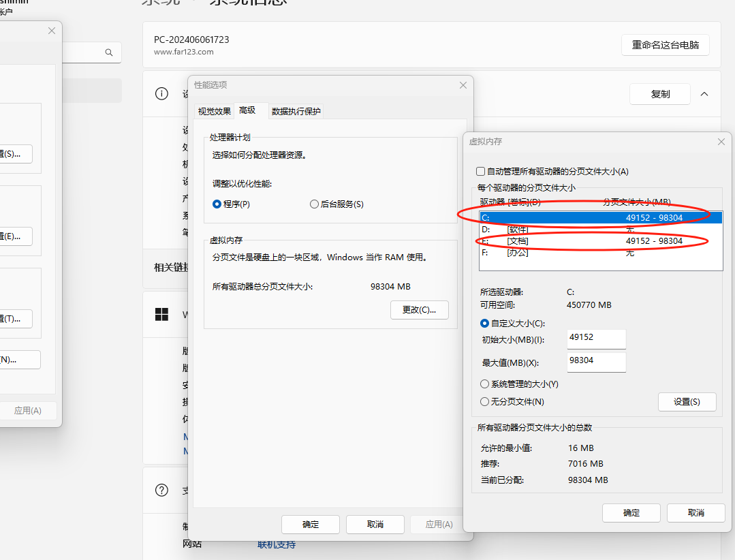Click the Copy device specs button
735x560 pixels.
point(660,94)
